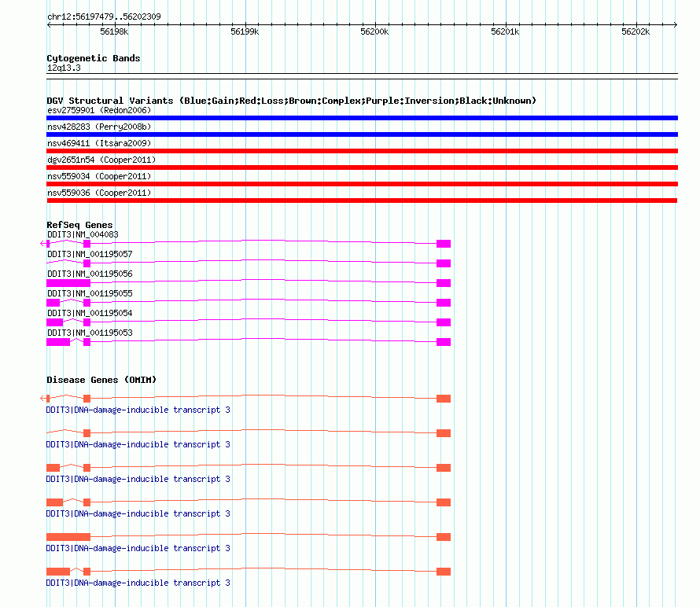Select the DDIT3|NM_001195057 transcript label
The height and width of the screenshot is (607, 700).
(90, 254)
